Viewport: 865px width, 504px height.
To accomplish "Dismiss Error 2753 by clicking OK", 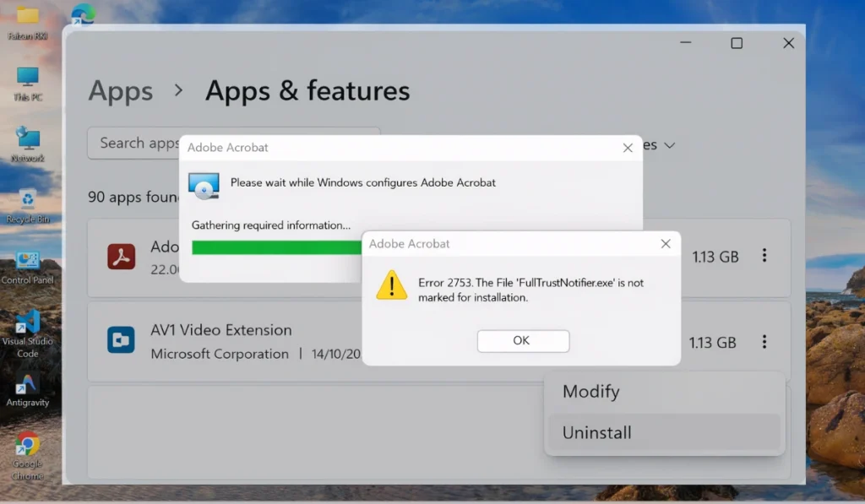I will pyautogui.click(x=522, y=341).
